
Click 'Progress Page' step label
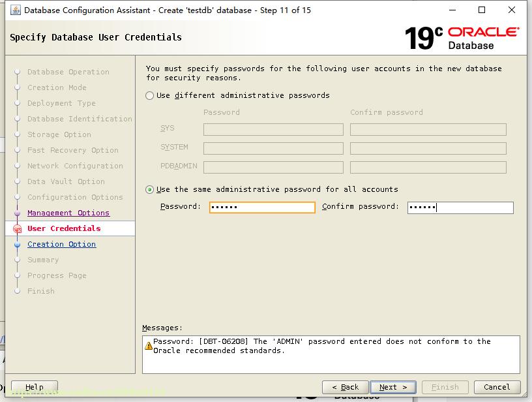[57, 275]
